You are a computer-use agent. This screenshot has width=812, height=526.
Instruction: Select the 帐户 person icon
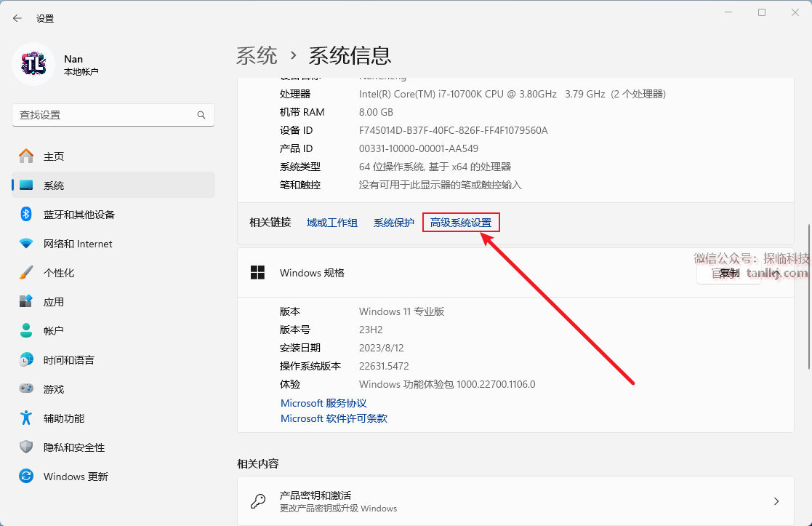[x=26, y=330]
